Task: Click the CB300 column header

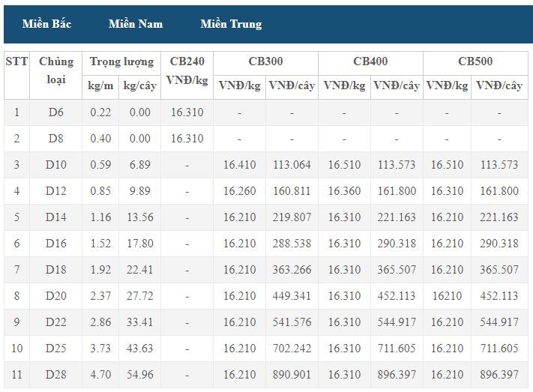Action: click(x=265, y=63)
